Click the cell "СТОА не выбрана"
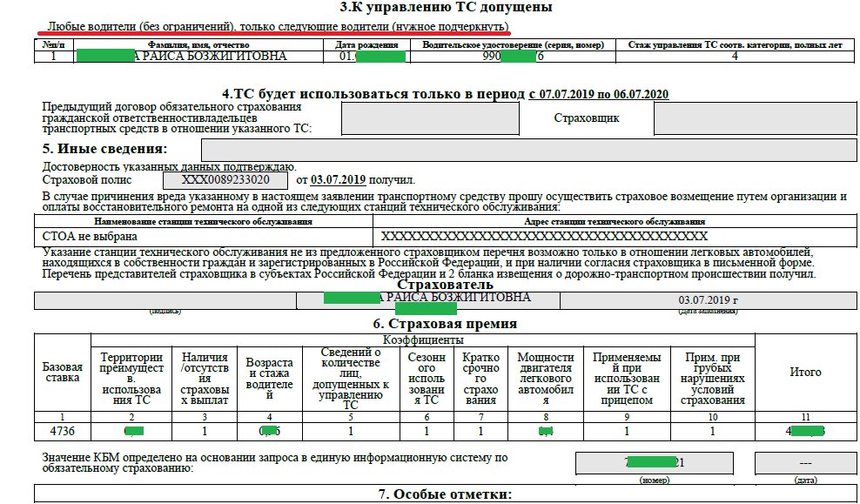This screenshot has width=860, height=504. 204,237
